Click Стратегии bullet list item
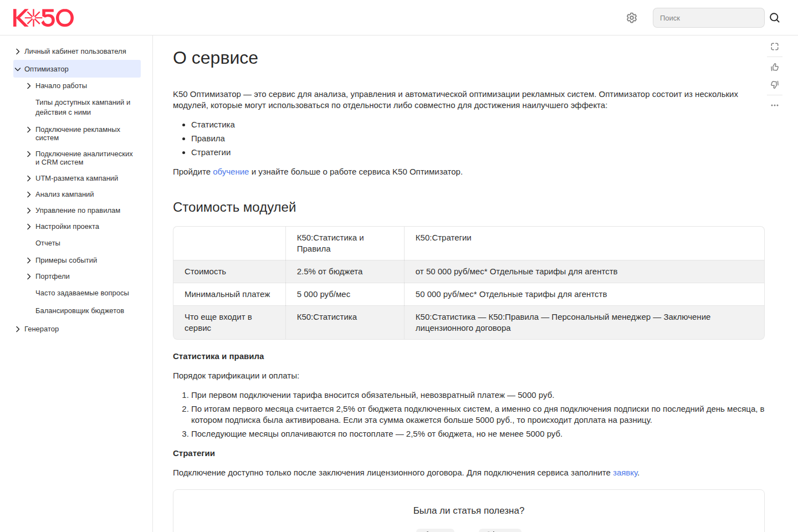798x532 pixels. 211,152
